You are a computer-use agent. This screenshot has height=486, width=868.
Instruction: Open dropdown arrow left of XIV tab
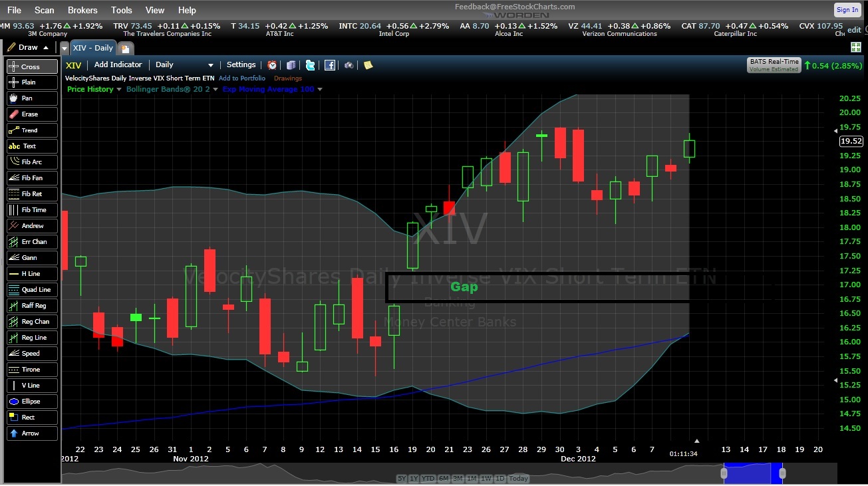[65, 49]
